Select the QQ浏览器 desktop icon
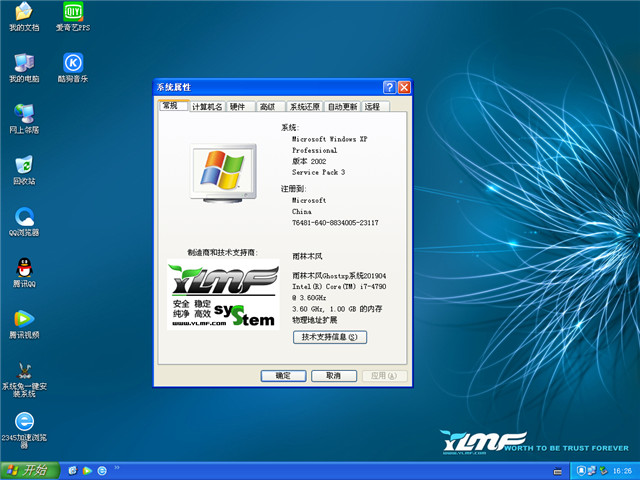This screenshot has width=640, height=480. [x=24, y=222]
